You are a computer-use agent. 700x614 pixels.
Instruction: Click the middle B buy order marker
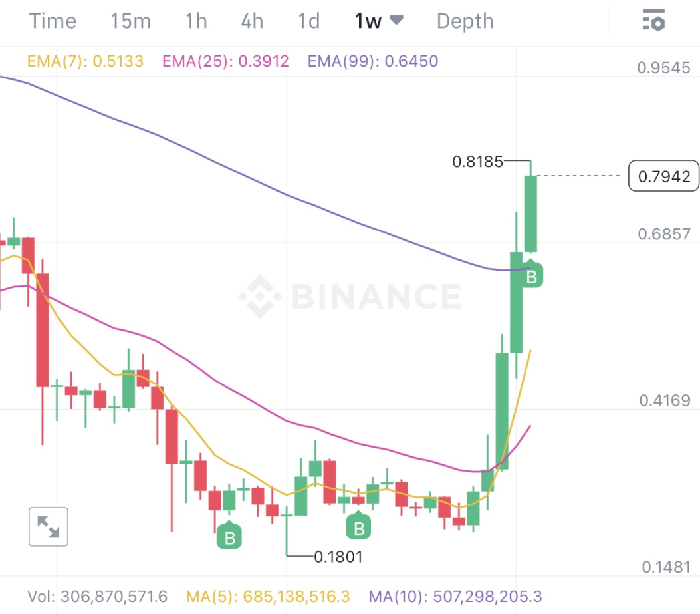(358, 528)
